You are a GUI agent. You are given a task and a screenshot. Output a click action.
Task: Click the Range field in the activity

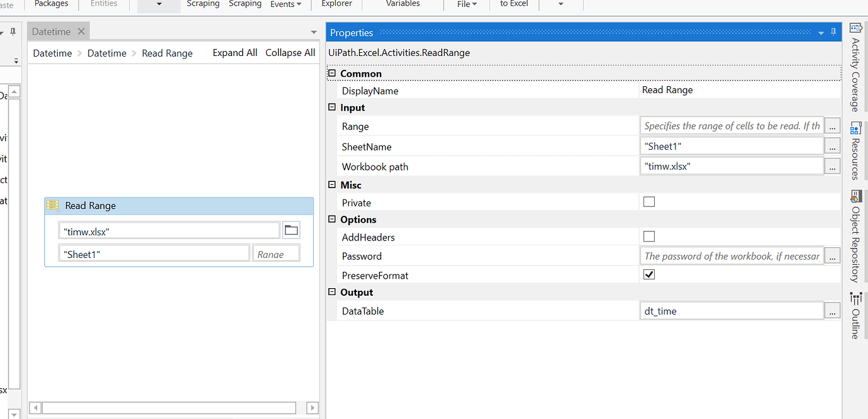(x=276, y=254)
